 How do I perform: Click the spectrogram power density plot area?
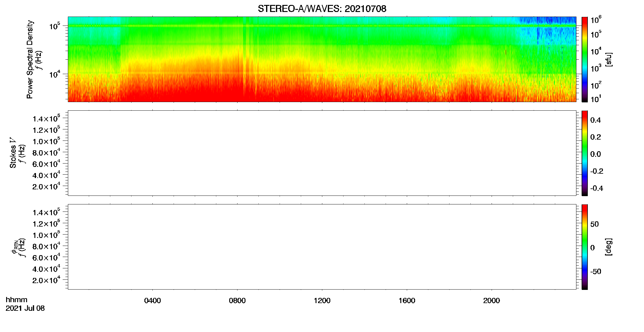coord(322,59)
